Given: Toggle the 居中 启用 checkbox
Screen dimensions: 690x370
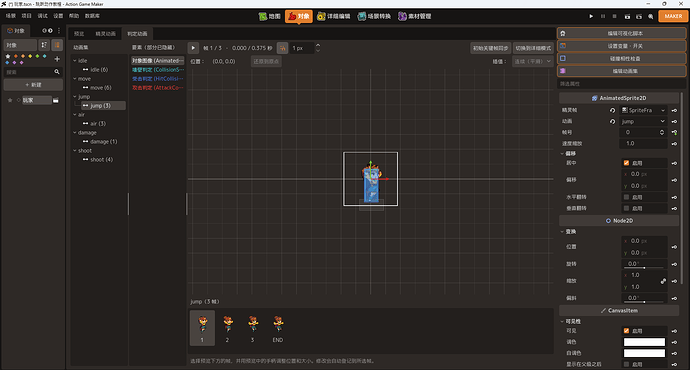Looking at the screenshot, I should 626,163.
